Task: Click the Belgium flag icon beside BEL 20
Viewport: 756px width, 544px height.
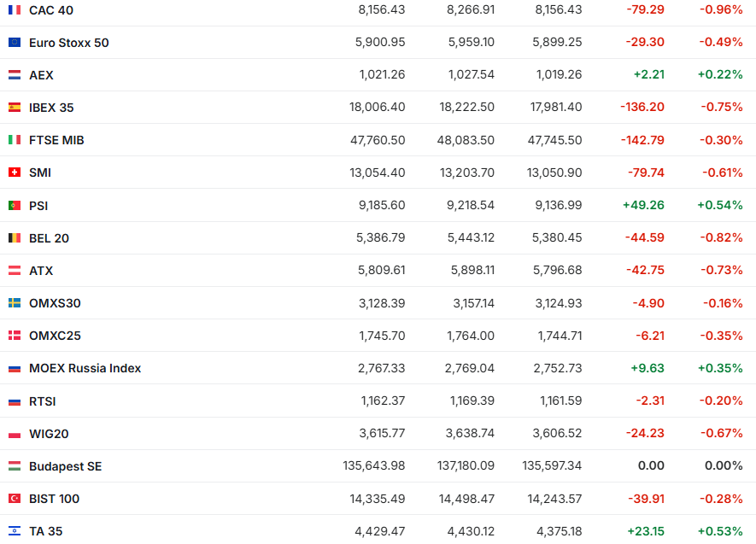Action: pyautogui.click(x=15, y=238)
